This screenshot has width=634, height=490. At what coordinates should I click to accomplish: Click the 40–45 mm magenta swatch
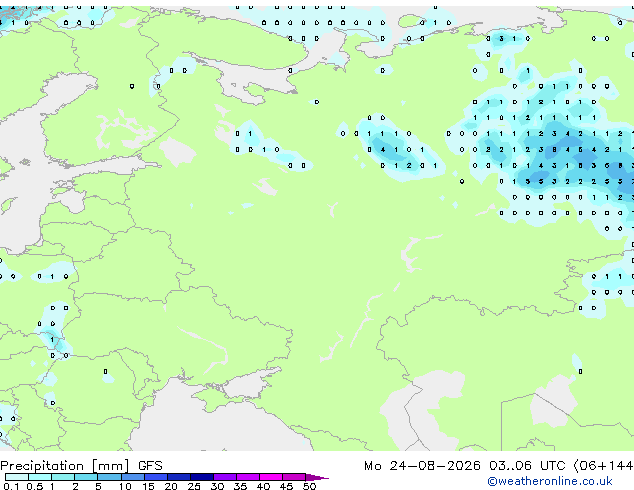tap(271, 477)
